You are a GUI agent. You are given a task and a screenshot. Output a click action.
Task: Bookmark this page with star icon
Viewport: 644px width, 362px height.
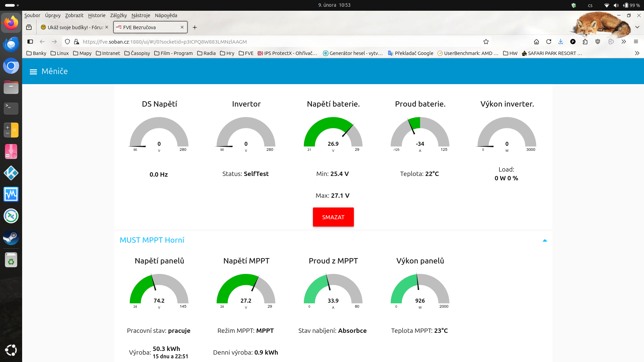486,42
